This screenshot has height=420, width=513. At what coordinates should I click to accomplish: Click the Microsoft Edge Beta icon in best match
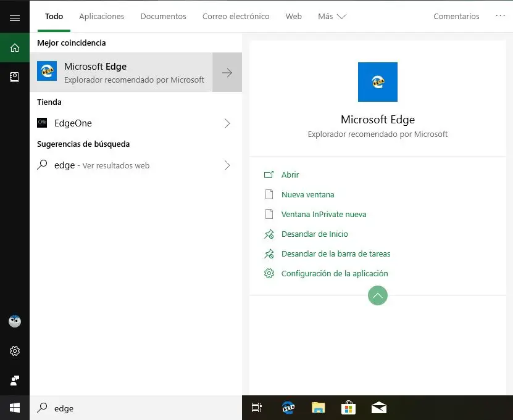47,70
